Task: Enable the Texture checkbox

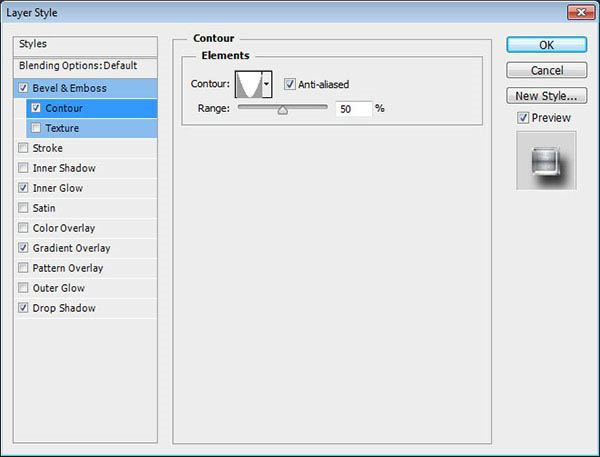Action: [37, 128]
